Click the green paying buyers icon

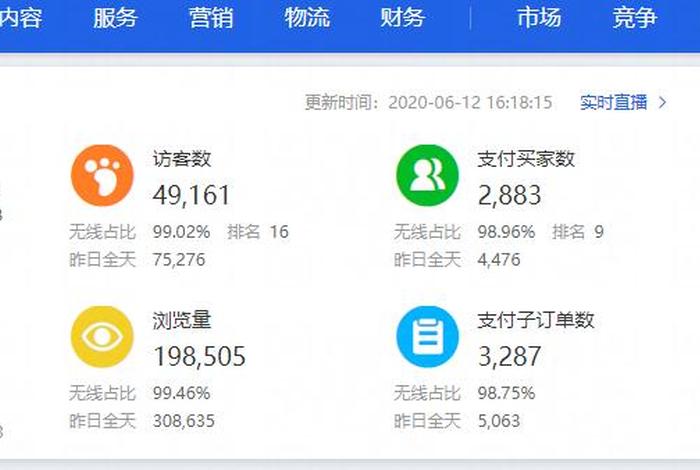click(x=427, y=175)
